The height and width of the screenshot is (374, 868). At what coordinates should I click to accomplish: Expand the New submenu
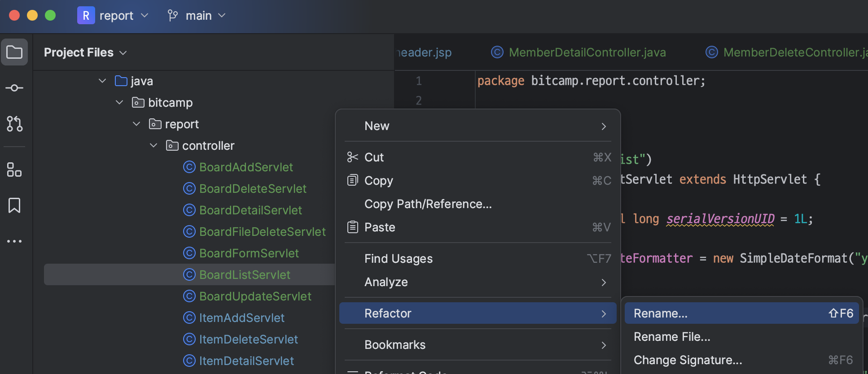coord(478,126)
